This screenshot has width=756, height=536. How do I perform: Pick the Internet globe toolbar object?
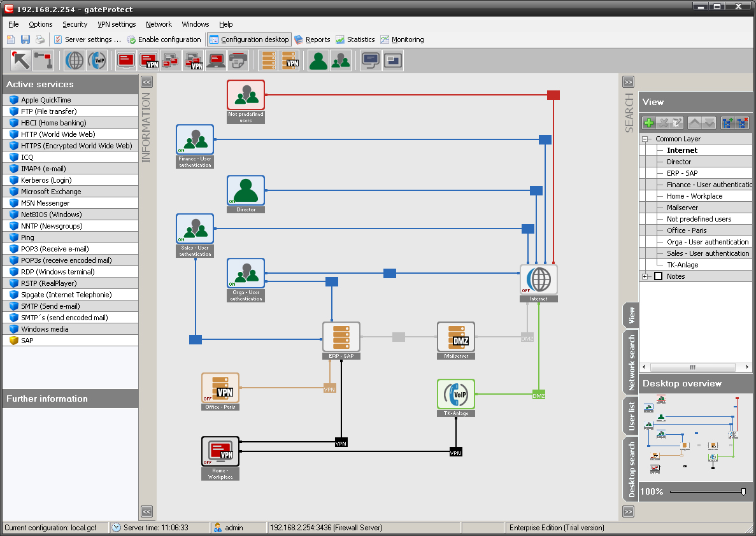[x=75, y=60]
